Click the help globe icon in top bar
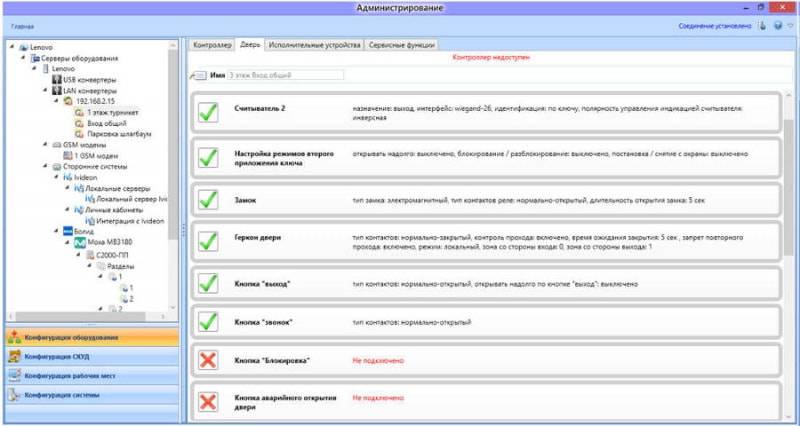Image resolution: width=800 pixels, height=426 pixels. [x=776, y=25]
